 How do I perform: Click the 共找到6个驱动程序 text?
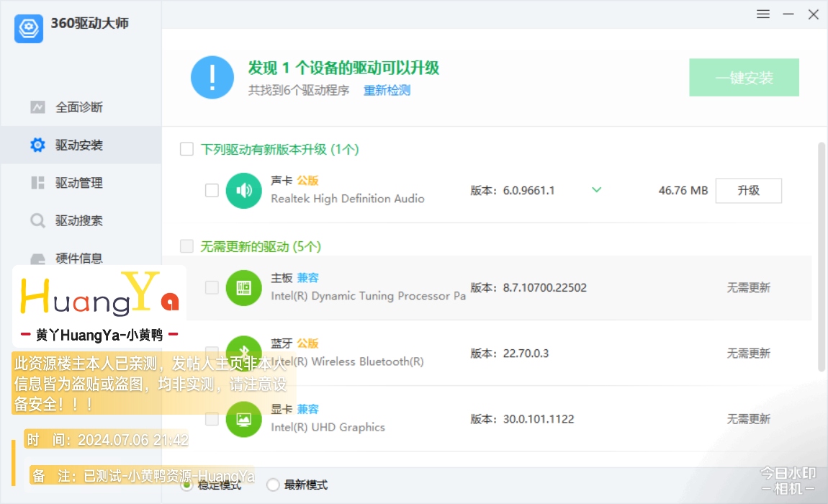(x=299, y=90)
